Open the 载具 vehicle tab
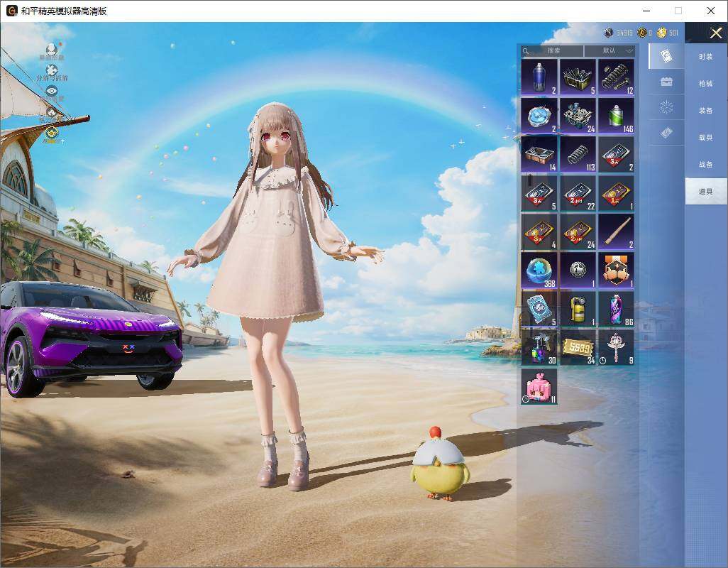 click(706, 138)
